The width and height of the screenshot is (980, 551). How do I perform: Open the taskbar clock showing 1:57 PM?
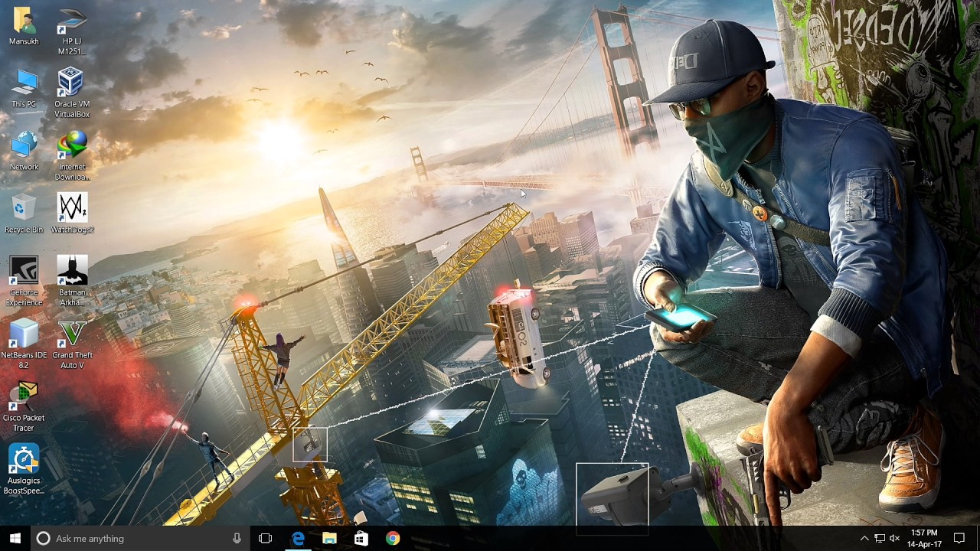(x=924, y=539)
